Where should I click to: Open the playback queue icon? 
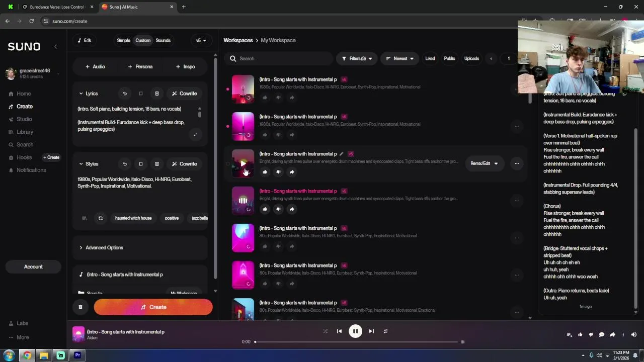569,335
